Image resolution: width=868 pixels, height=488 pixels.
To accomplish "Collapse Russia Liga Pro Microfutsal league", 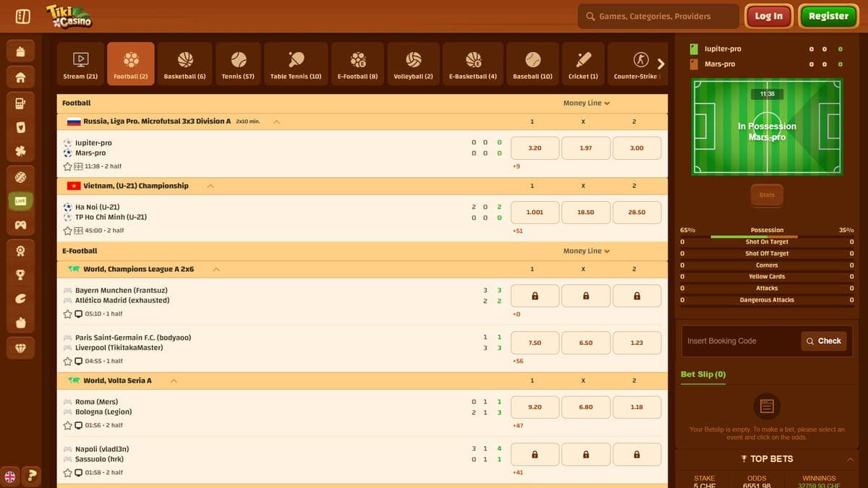I will click(276, 121).
